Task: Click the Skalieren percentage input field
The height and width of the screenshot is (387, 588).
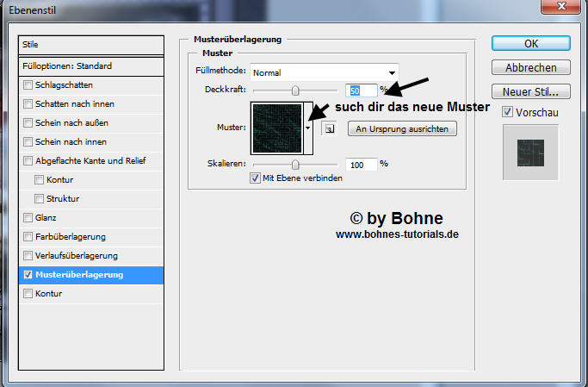Action: click(x=361, y=164)
